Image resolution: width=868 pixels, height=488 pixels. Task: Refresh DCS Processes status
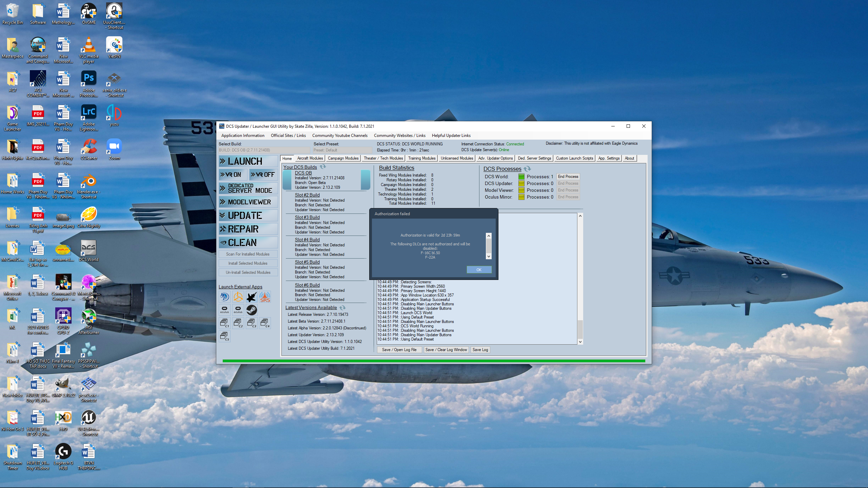(x=527, y=168)
